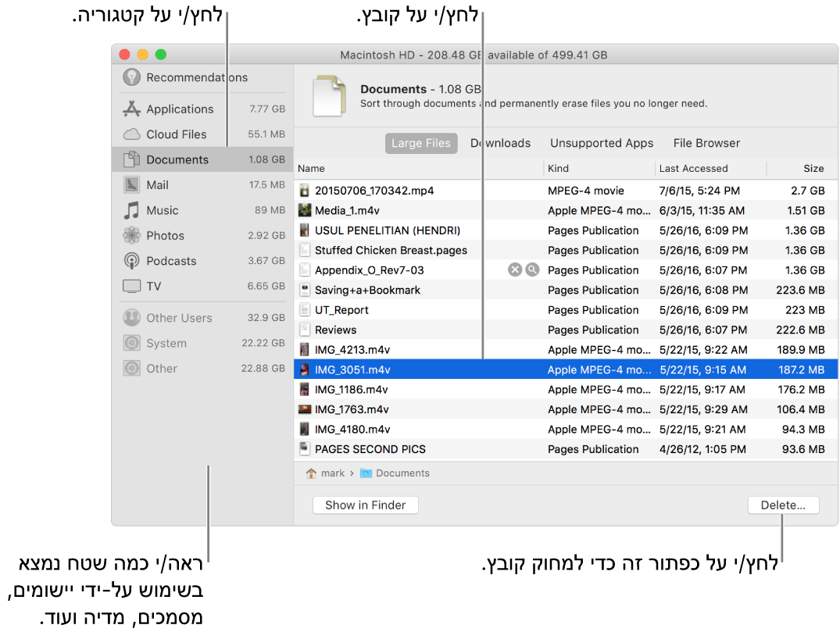
Task: Click the icon of PAGES SECOND PICS
Action: (x=304, y=449)
